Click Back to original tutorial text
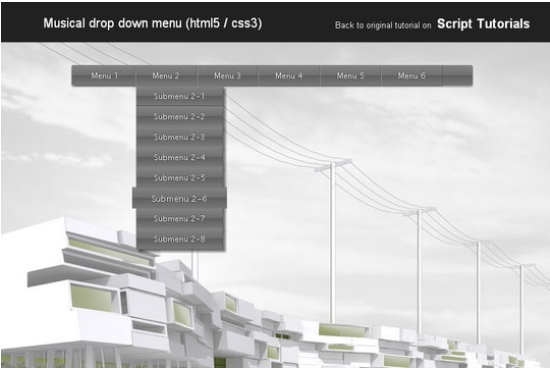 click(x=383, y=25)
